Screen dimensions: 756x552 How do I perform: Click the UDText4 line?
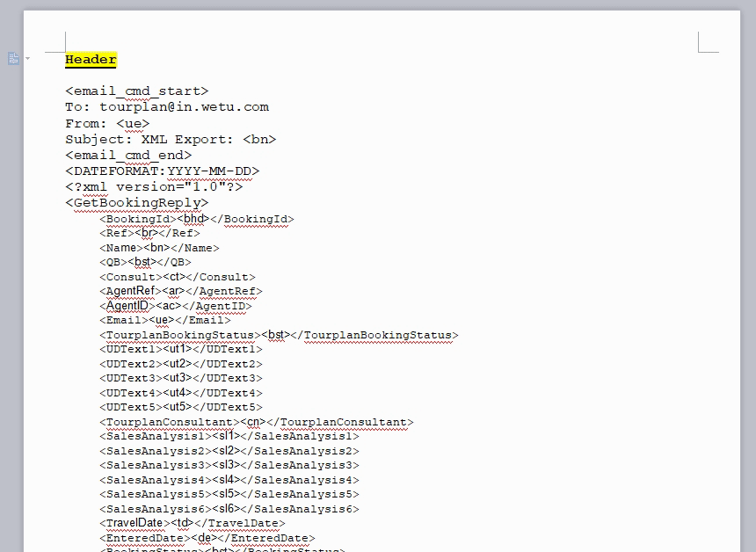(x=181, y=392)
